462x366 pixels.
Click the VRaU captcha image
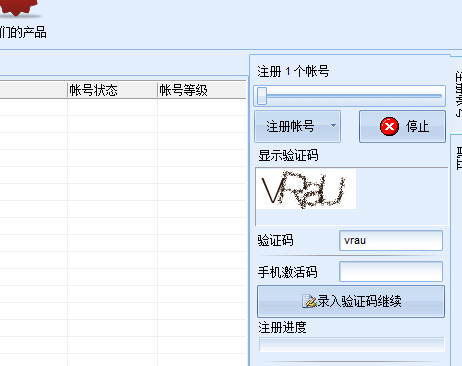pyautogui.click(x=306, y=189)
